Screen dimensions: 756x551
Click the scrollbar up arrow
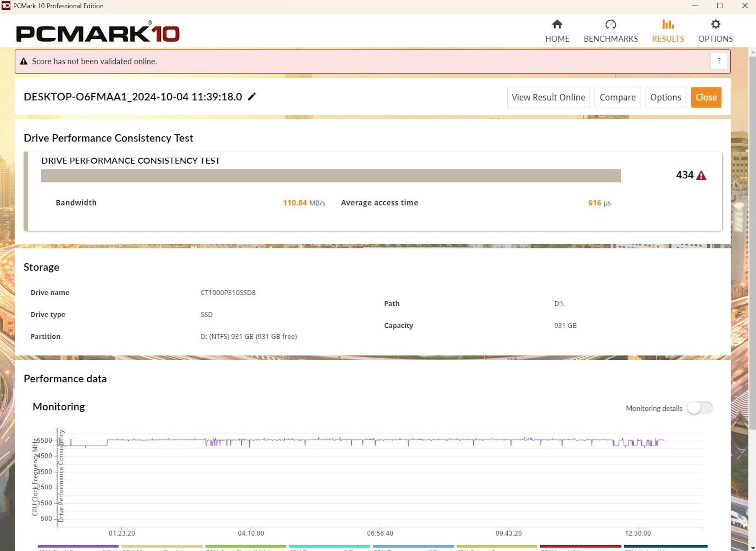click(x=752, y=52)
